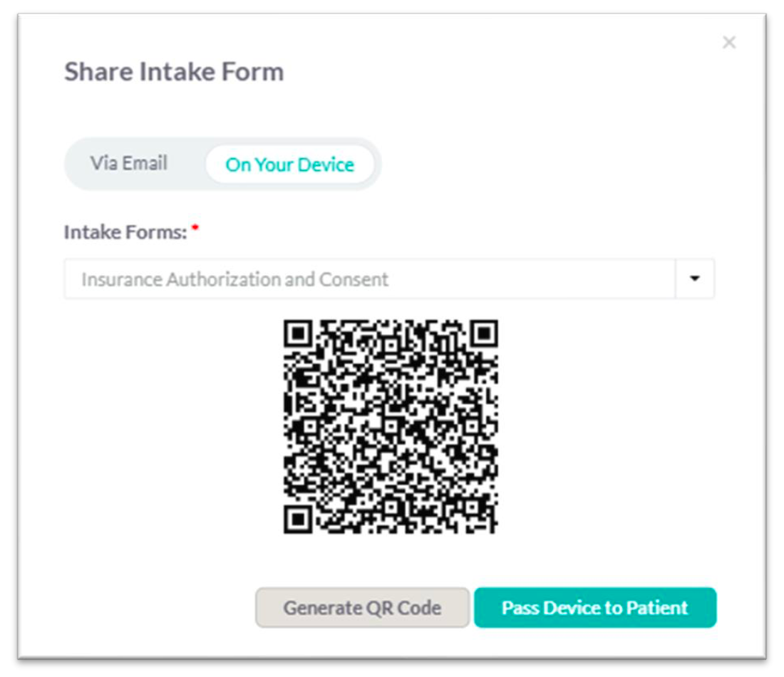Click the Generate QR Code button
Screen dimensions: 784x677
(x=362, y=608)
